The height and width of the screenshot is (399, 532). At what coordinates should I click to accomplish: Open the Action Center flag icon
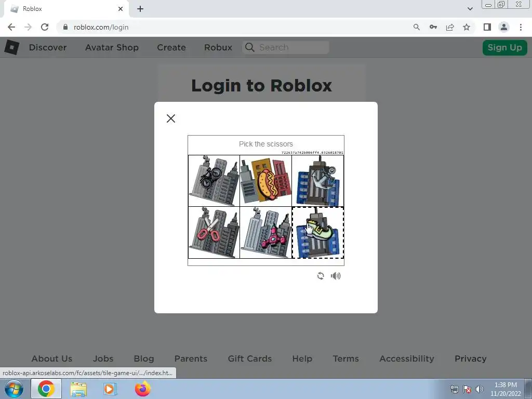pos(467,389)
